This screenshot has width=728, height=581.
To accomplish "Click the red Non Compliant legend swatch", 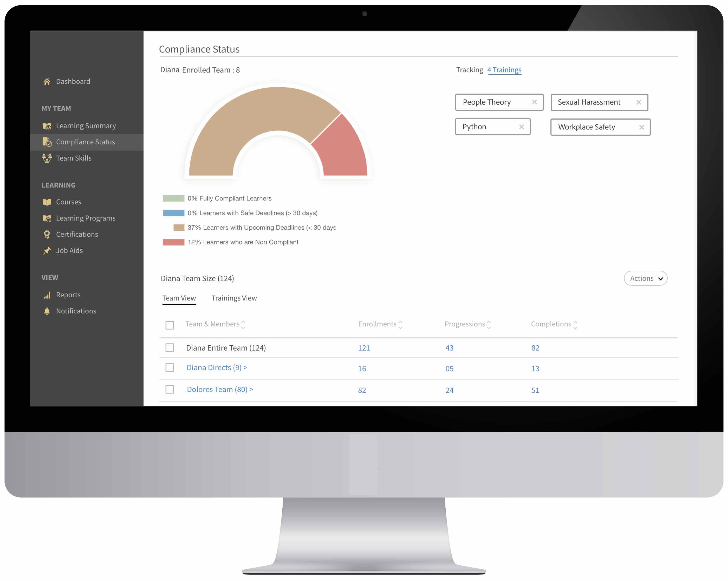I will coord(174,242).
